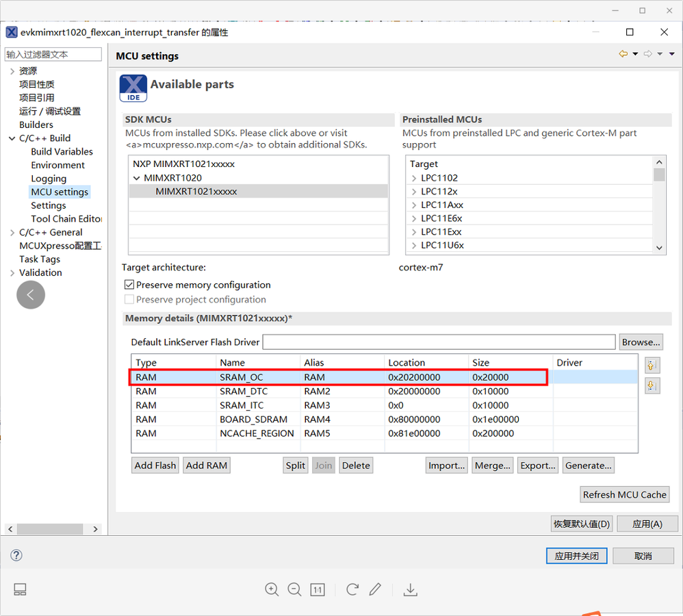Click the zoom out magnifier icon
The height and width of the screenshot is (616, 683).
pos(294,589)
